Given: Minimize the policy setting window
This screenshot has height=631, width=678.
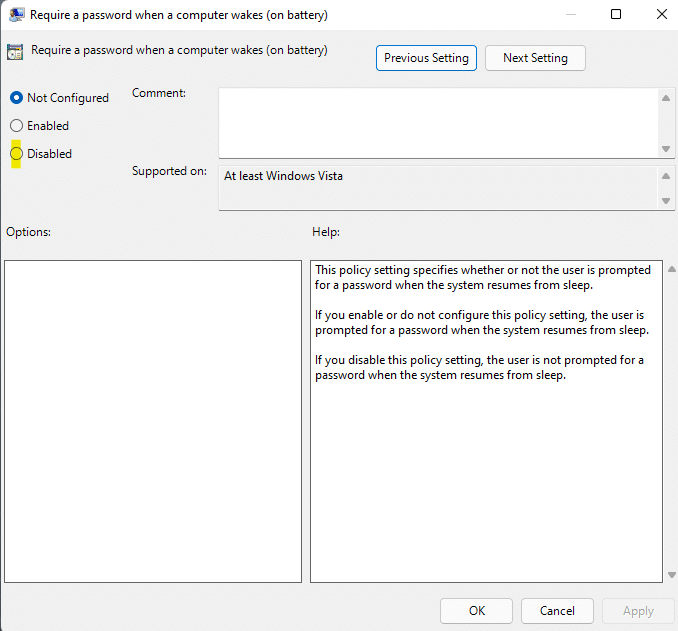Looking at the screenshot, I should pos(570,15).
